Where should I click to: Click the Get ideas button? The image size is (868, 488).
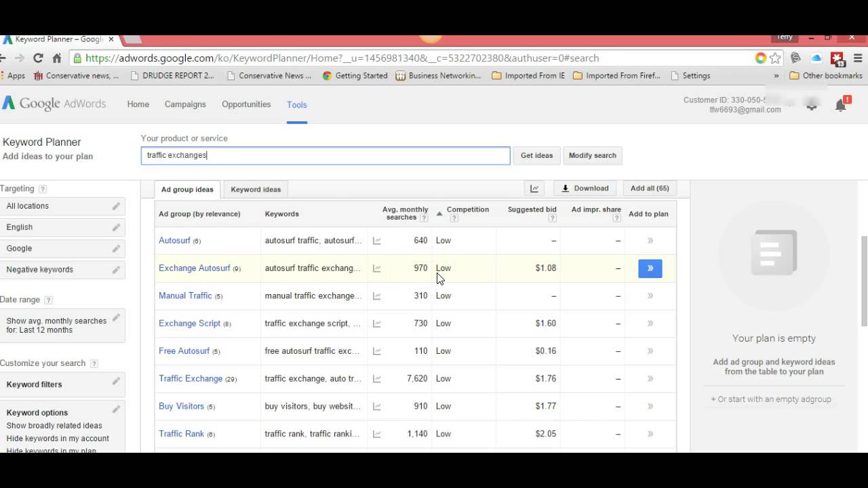(x=536, y=155)
